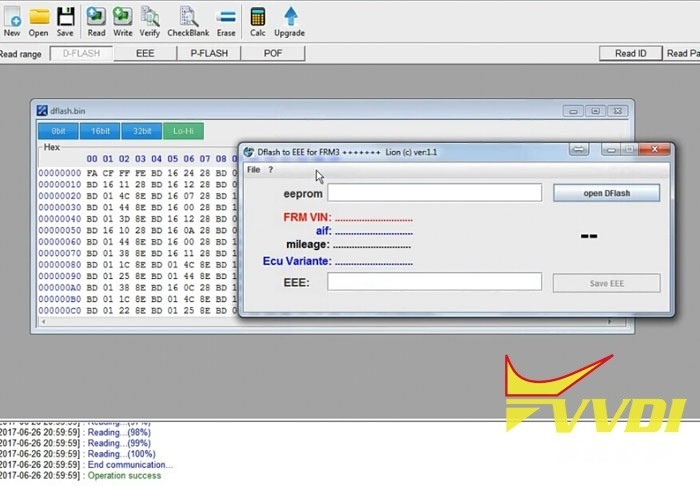Select the P-FLASH read range
The height and width of the screenshot is (486, 700).
tap(209, 54)
